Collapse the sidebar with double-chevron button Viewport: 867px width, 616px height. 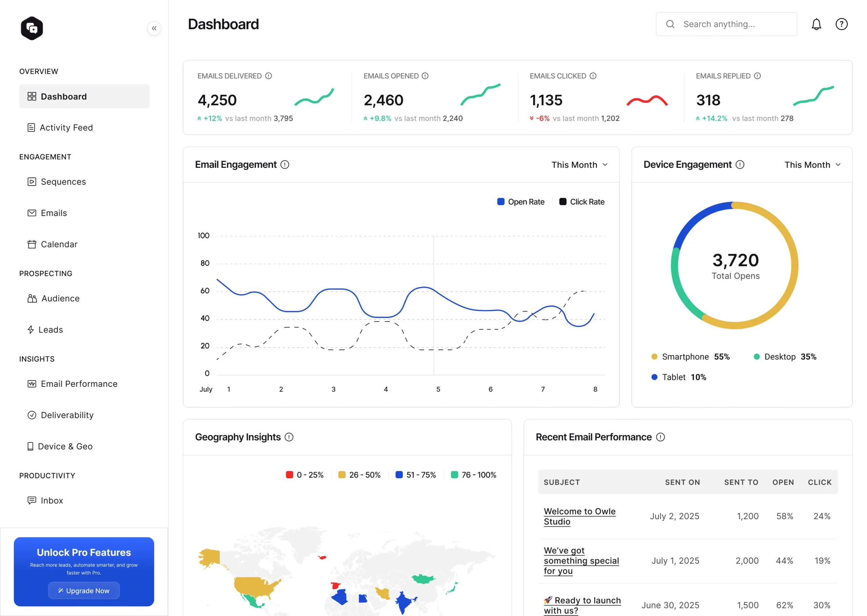coord(154,28)
